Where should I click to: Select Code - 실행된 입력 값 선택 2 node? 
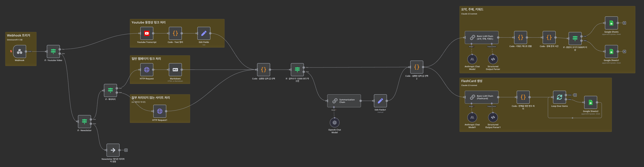click(x=417, y=67)
